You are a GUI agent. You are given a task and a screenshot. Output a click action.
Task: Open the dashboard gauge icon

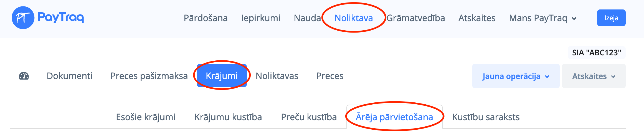(x=24, y=76)
